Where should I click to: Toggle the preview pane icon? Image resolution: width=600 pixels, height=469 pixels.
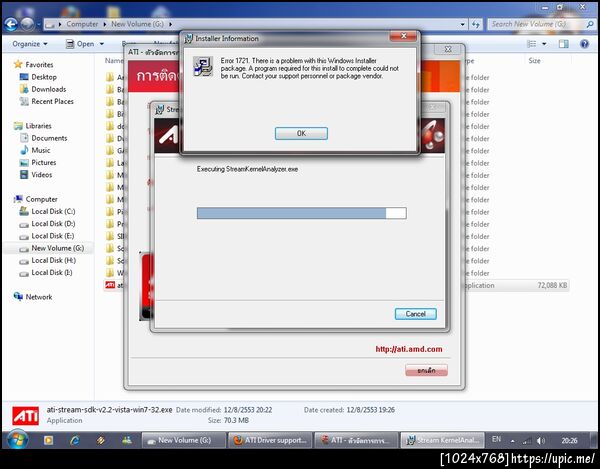(564, 44)
